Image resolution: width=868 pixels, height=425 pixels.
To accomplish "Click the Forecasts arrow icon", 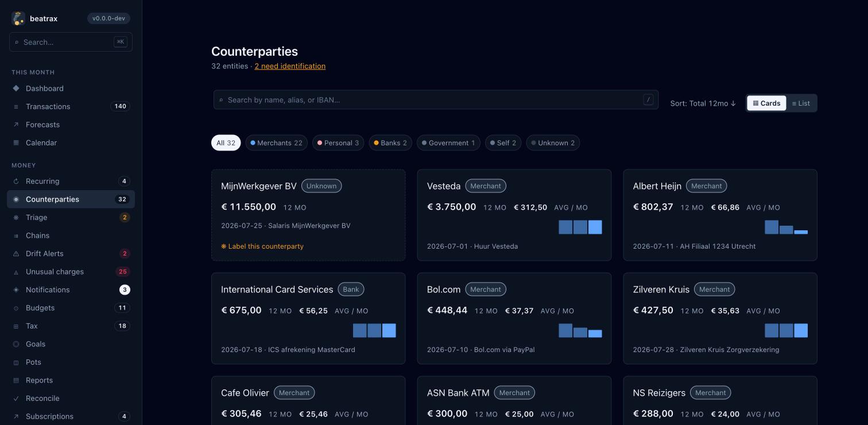I will point(16,125).
